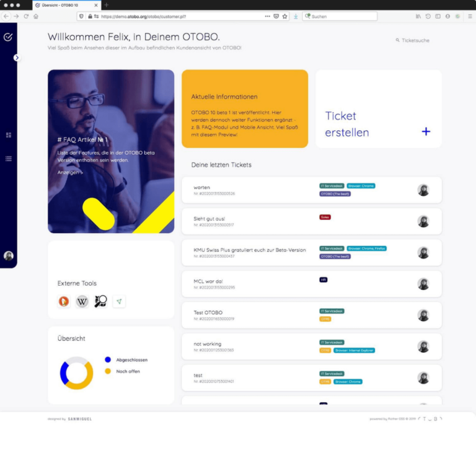This screenshot has height=476, width=476.
Task: Click the OTOBO logo in the sidebar
Action: [x=8, y=37]
